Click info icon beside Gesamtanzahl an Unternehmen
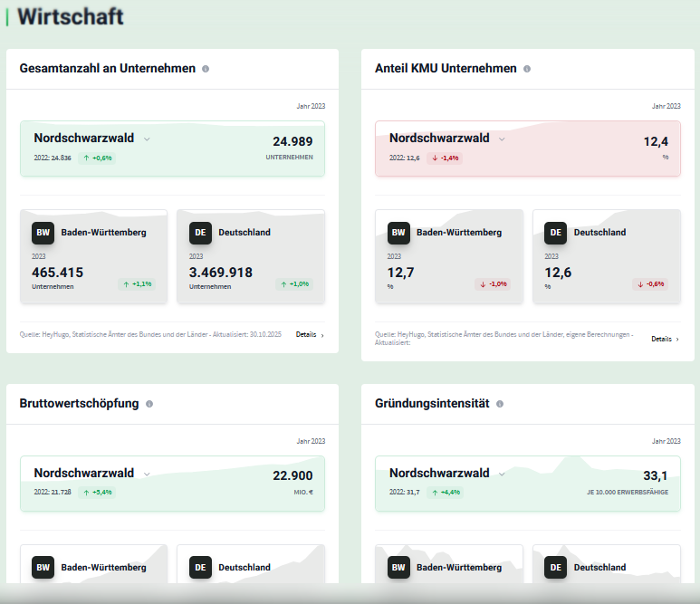Screen dimensions: 700x604 (206, 69)
